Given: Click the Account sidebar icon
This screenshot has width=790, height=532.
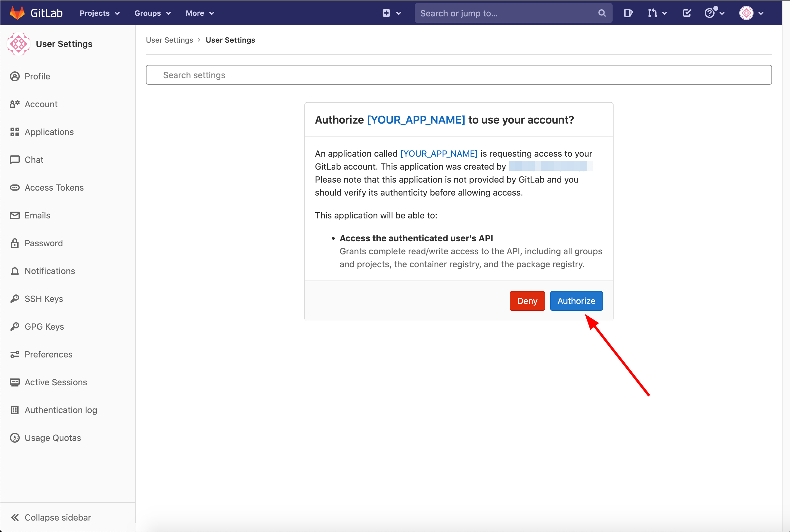Looking at the screenshot, I should (15, 104).
